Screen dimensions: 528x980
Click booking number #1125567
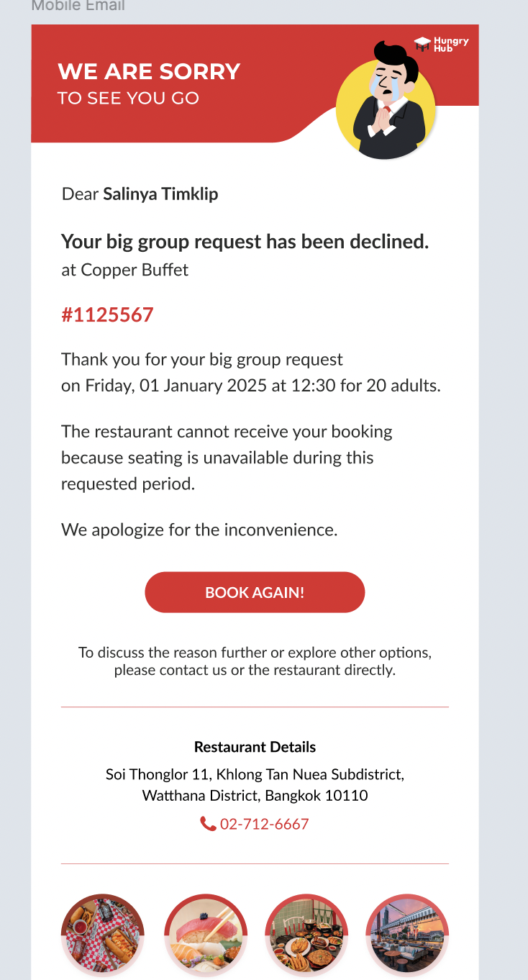(x=107, y=314)
